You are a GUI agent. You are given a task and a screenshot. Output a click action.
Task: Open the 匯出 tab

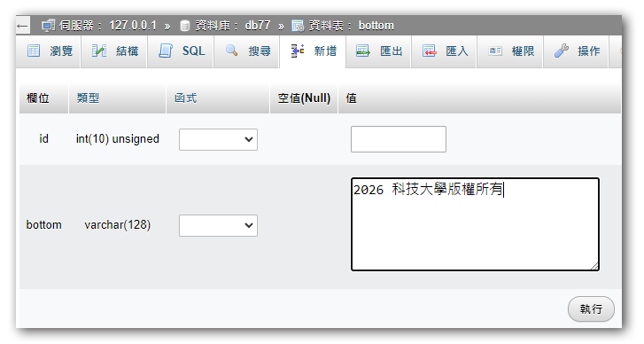coord(378,51)
